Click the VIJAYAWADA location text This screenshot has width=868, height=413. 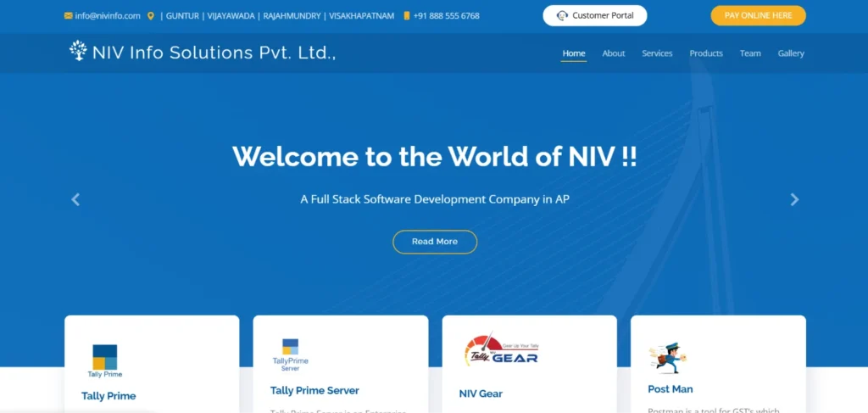(x=231, y=15)
